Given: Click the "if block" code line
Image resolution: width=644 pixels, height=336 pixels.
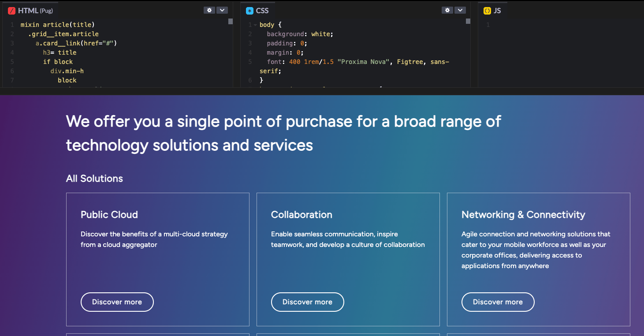Looking at the screenshot, I should (x=58, y=62).
